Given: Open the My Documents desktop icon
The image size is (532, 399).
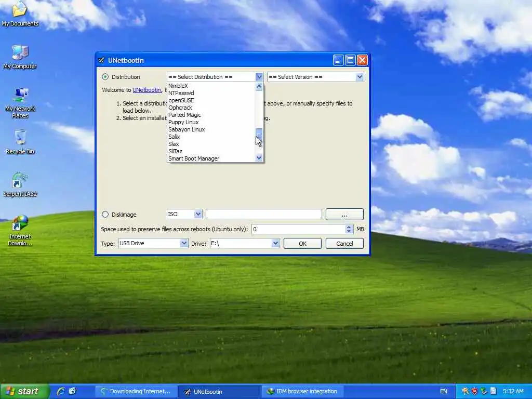Looking at the screenshot, I should click(20, 14).
